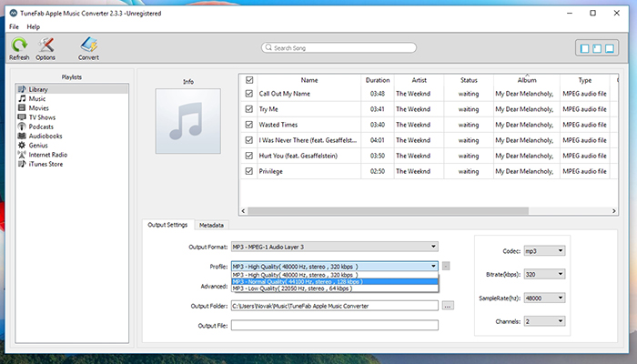Choose MP3 Low Quality 64 kbps option
The image size is (637, 364).
[x=335, y=288]
